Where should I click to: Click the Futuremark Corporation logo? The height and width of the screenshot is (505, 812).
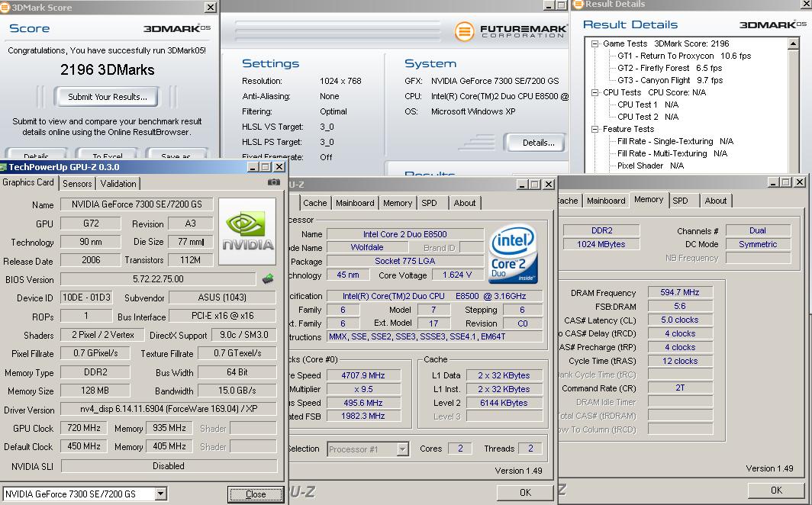tap(511, 31)
